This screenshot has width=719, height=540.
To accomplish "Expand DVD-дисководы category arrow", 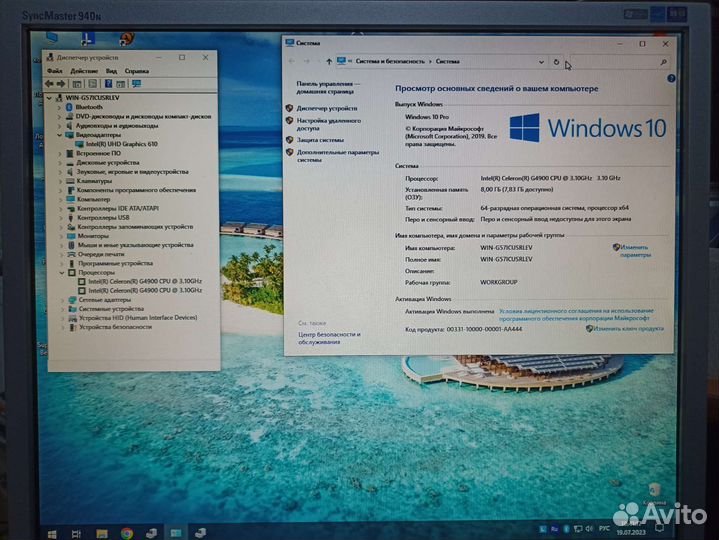I will [59, 116].
